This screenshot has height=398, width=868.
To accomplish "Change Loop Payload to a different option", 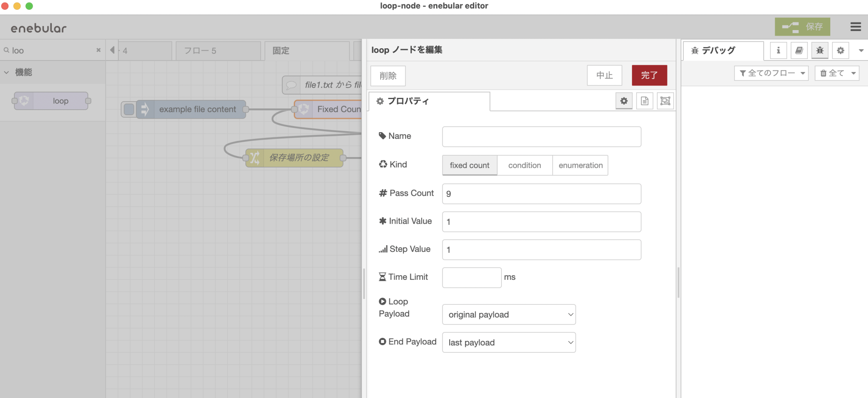I will [509, 314].
